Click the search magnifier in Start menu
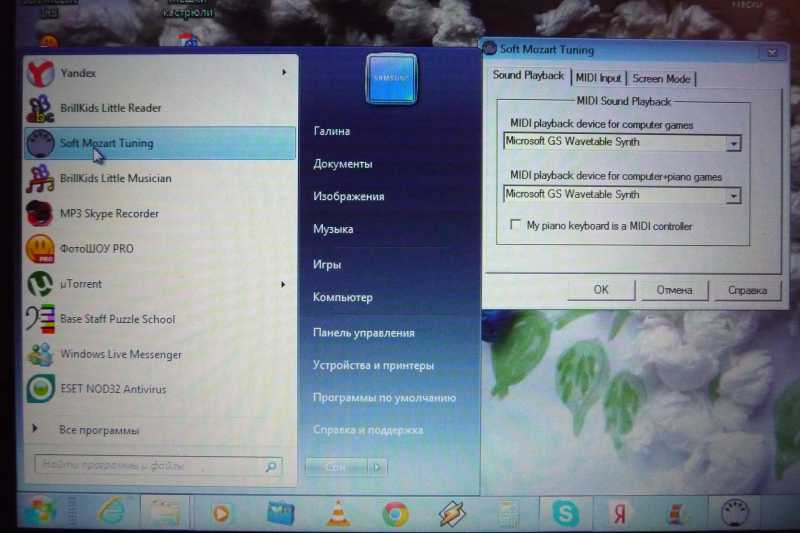The width and height of the screenshot is (800, 533). tap(271, 467)
